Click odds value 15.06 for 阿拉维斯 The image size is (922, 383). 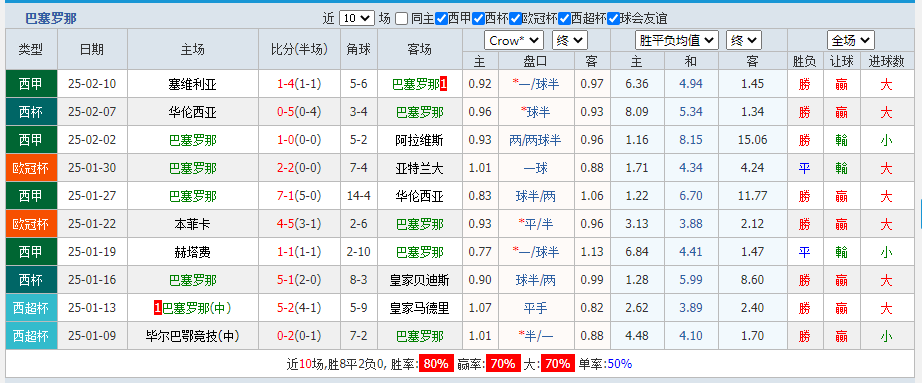pyautogui.click(x=753, y=140)
